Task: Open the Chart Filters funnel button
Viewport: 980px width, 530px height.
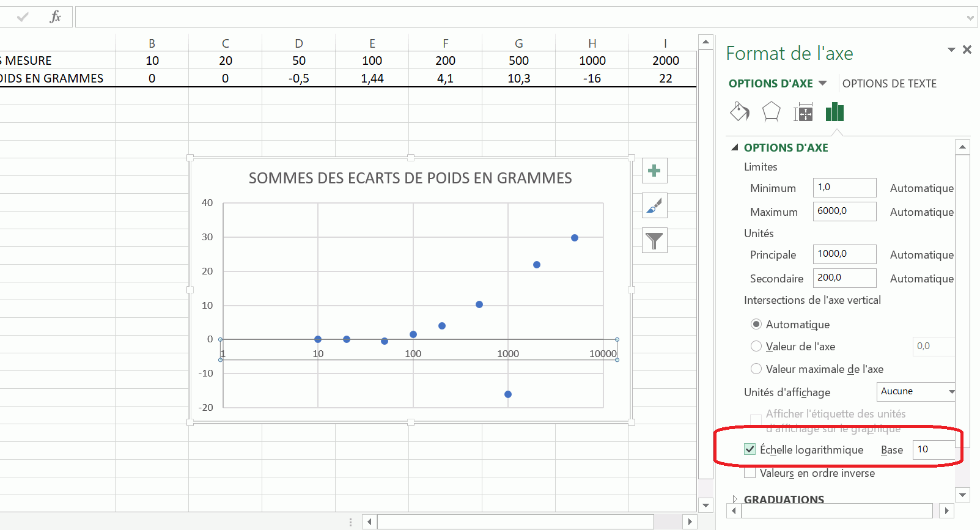Action: pos(654,240)
